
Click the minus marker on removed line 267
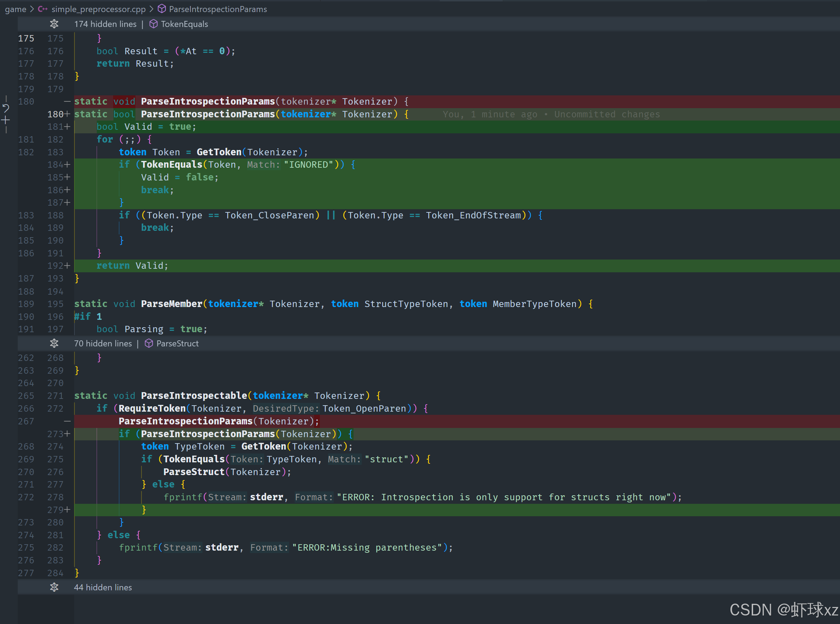[x=67, y=421]
